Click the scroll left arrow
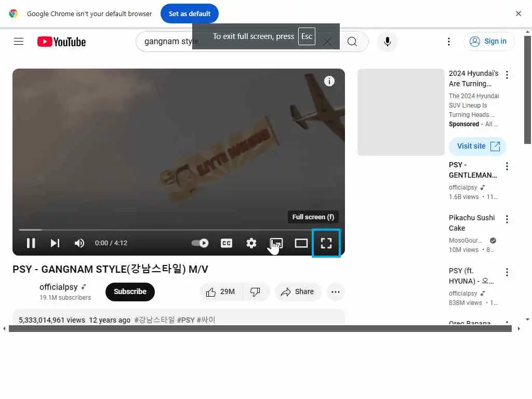Screen dimensions: 532x399 click(4, 328)
